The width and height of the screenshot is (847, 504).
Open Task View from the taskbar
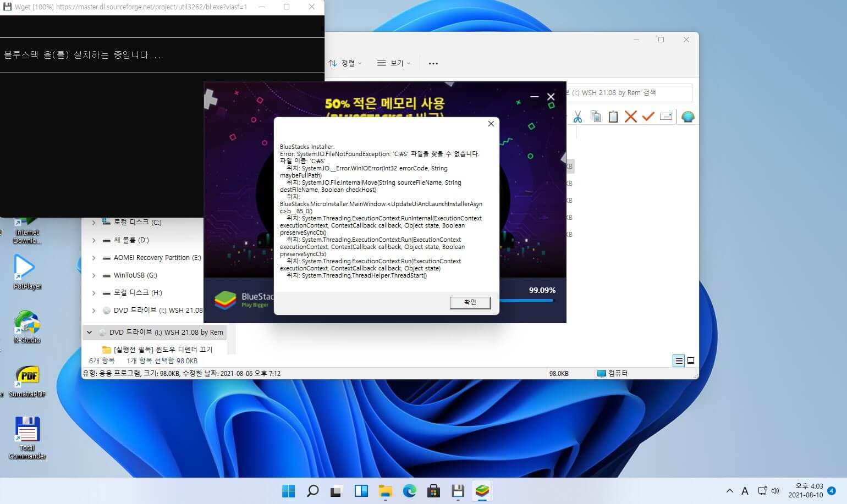click(x=336, y=491)
